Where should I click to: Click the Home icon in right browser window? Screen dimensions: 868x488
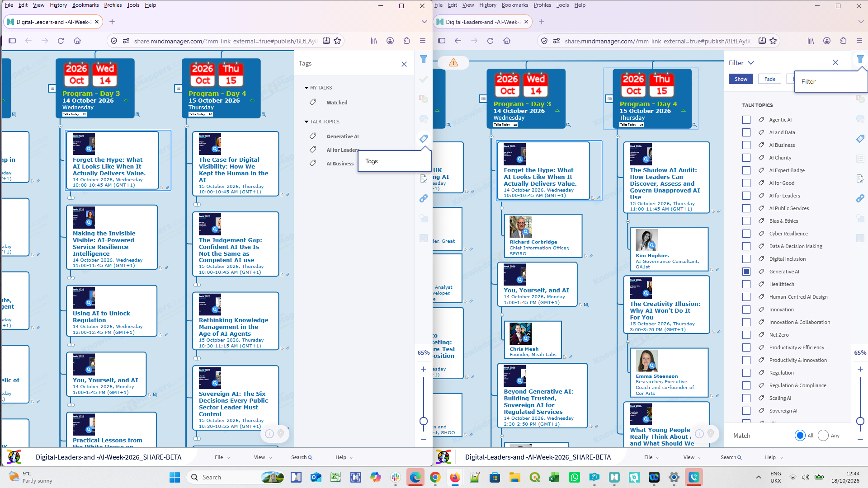click(x=507, y=41)
